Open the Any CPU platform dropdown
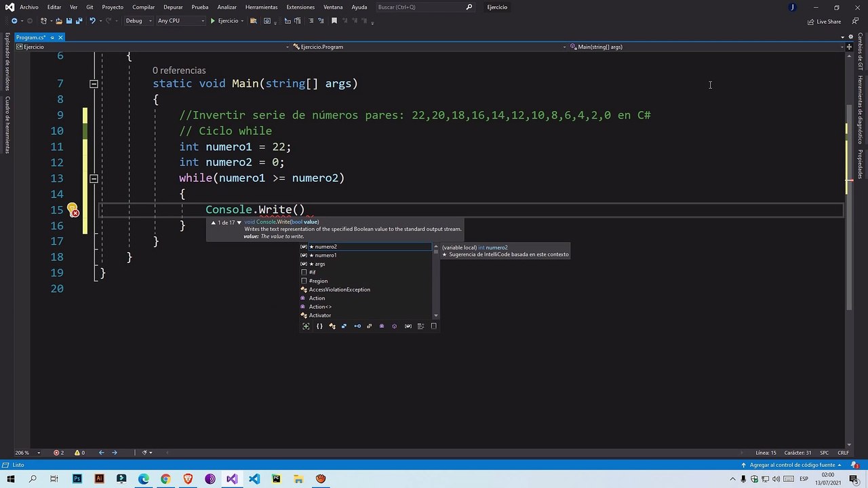Image resolution: width=868 pixels, height=488 pixels. 180,21
